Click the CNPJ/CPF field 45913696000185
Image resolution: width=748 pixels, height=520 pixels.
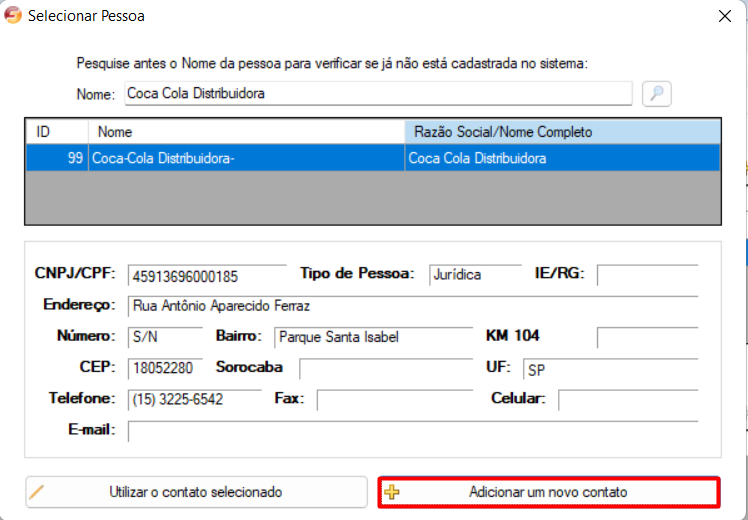pyautogui.click(x=207, y=276)
